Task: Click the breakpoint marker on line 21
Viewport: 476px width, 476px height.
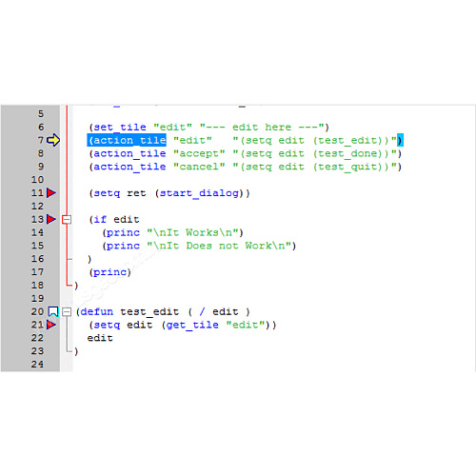Action: [x=51, y=325]
